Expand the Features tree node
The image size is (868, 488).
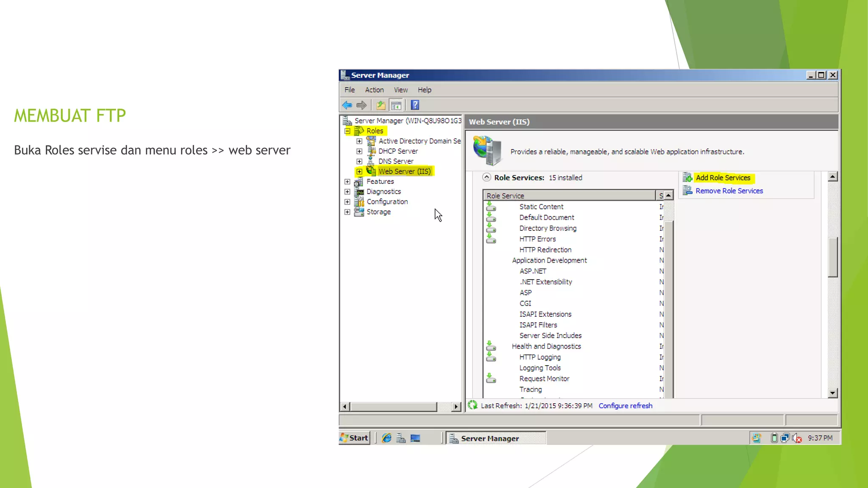click(x=348, y=182)
